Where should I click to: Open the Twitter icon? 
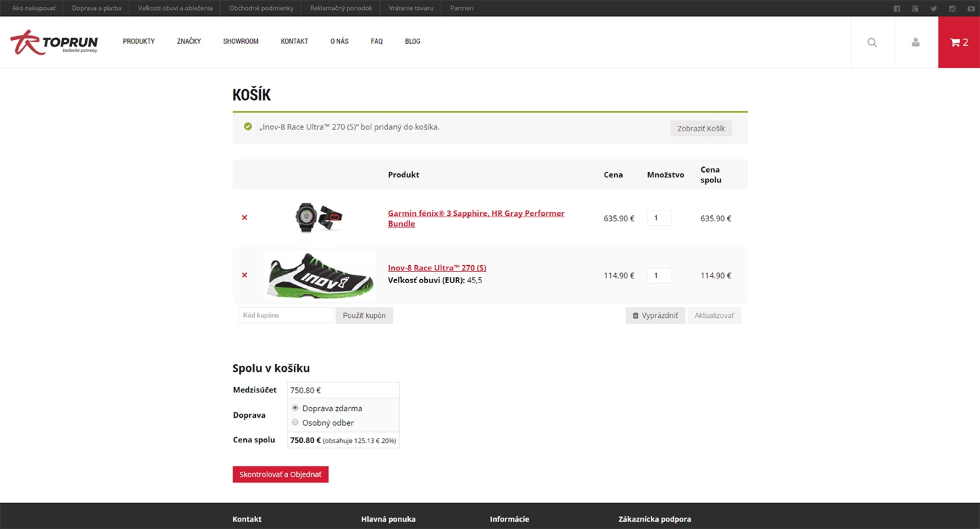coord(934,9)
